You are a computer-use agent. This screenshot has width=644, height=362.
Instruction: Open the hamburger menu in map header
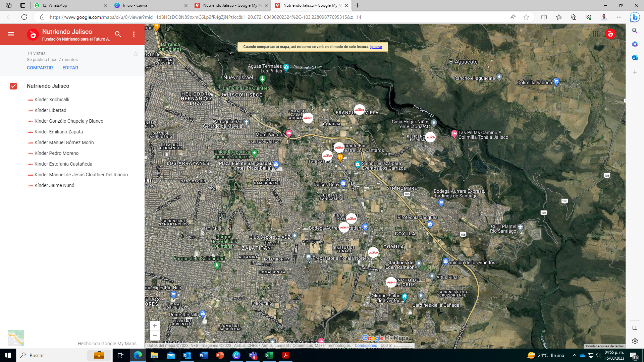coord(11,34)
